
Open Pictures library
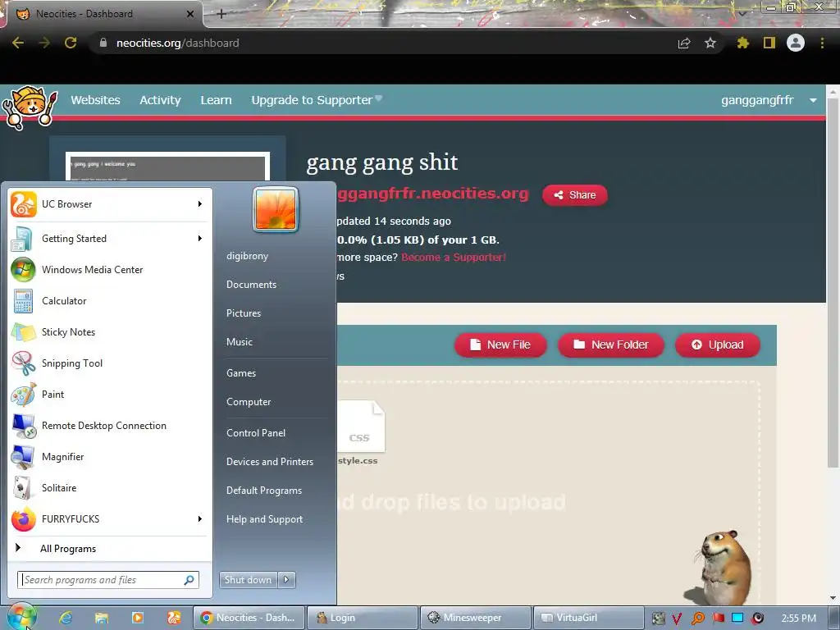pyautogui.click(x=244, y=313)
